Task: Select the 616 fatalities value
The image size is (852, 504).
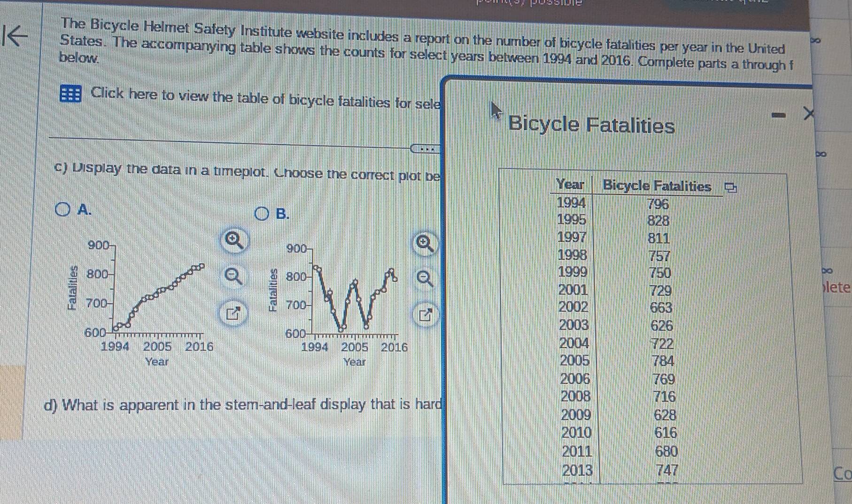Action: pyautogui.click(x=666, y=433)
